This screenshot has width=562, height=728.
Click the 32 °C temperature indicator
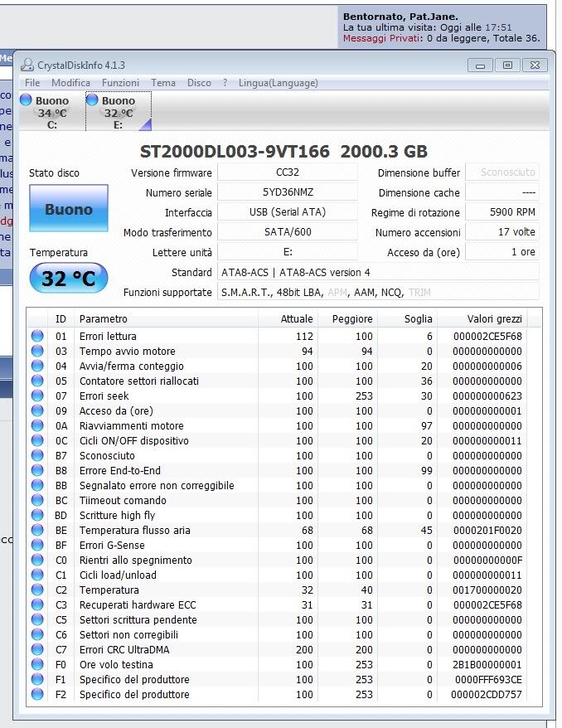coord(69,278)
